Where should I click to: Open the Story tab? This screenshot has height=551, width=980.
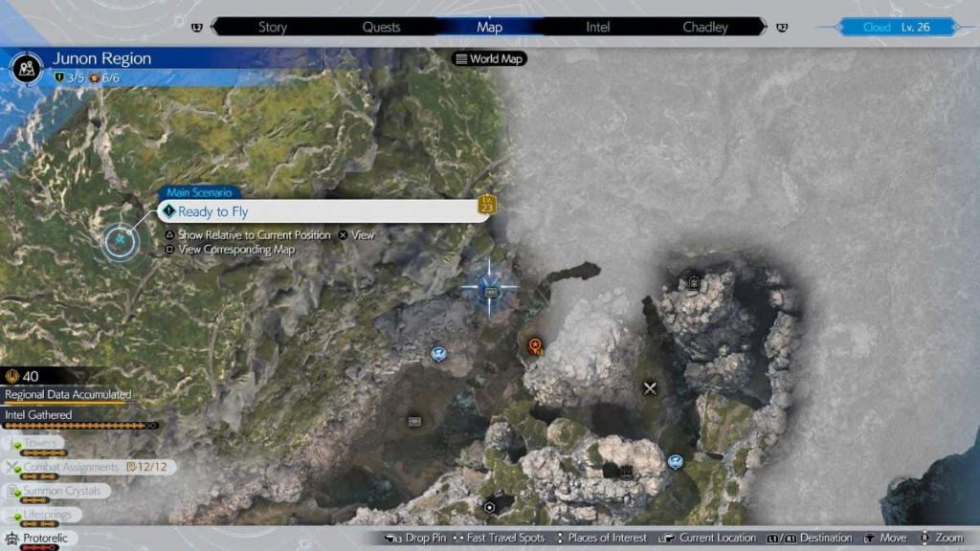pyautogui.click(x=273, y=27)
